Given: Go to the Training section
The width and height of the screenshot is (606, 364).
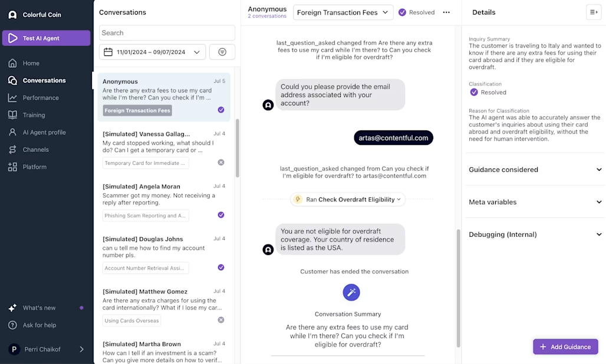Looking at the screenshot, I should click(34, 115).
